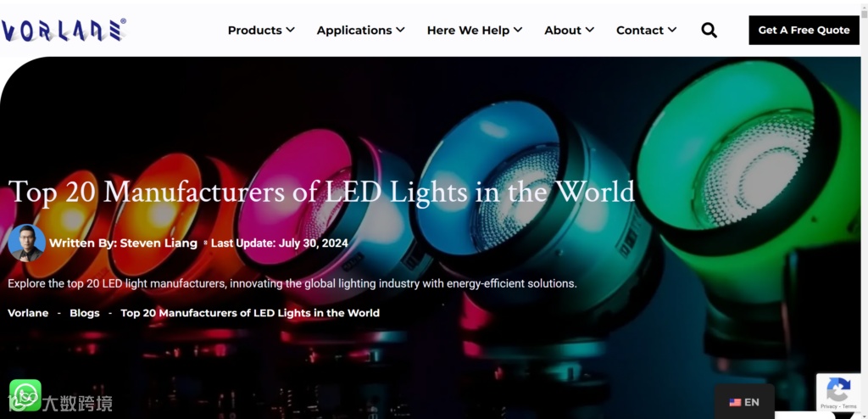Click the author name Steven Liang
Image resolution: width=868 pixels, height=419 pixels.
coord(159,243)
